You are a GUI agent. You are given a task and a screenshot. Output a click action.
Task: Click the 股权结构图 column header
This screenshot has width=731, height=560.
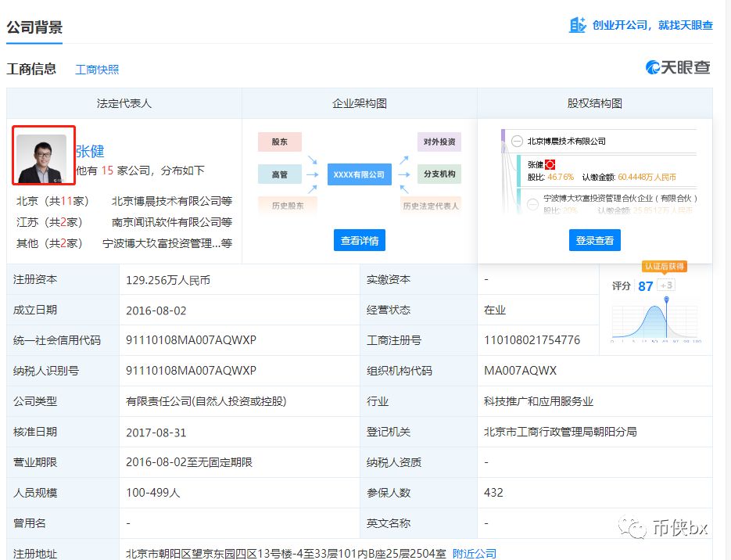pyautogui.click(x=594, y=103)
